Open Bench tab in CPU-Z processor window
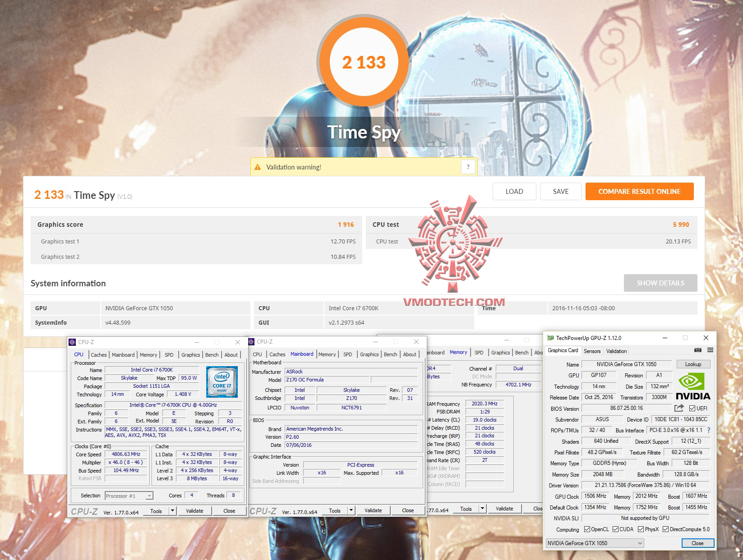 click(x=212, y=355)
